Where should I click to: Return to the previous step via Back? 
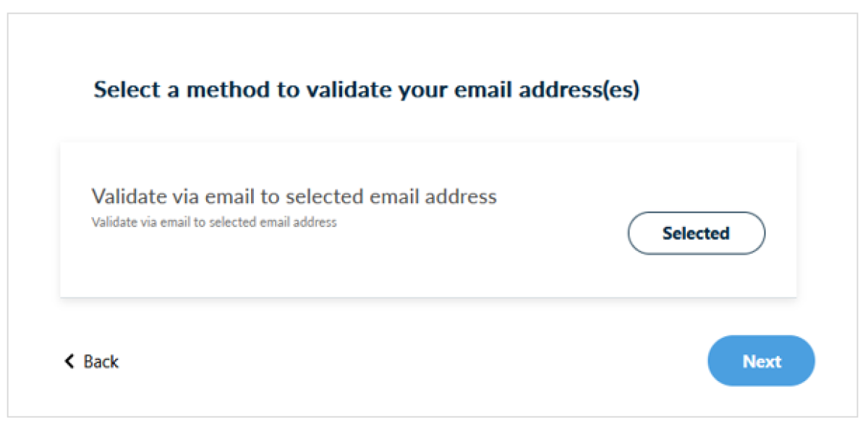tap(101, 362)
